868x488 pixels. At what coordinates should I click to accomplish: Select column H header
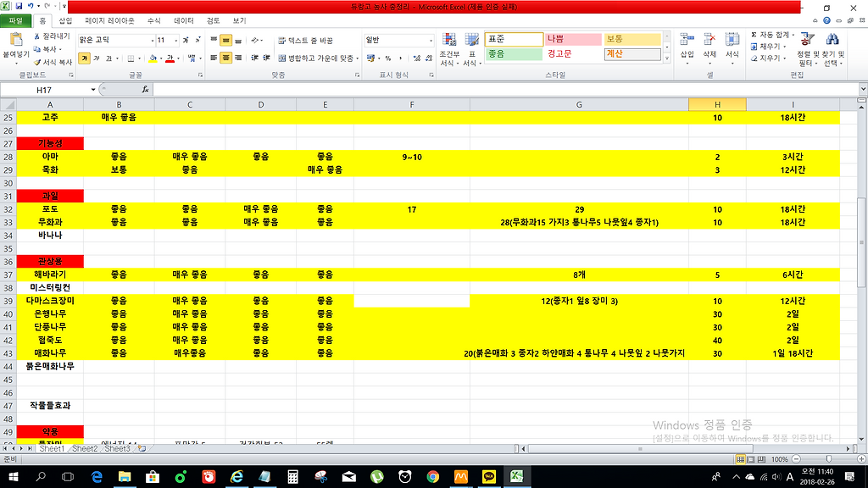(717, 104)
